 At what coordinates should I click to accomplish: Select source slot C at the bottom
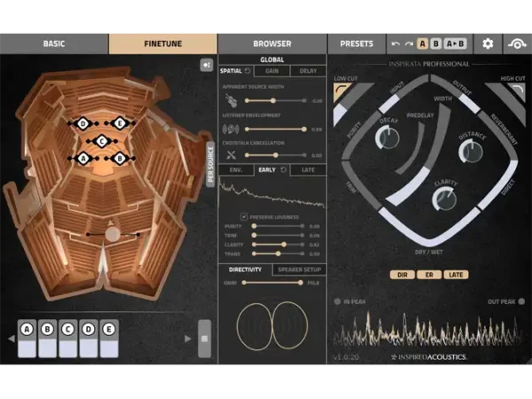coord(68,339)
